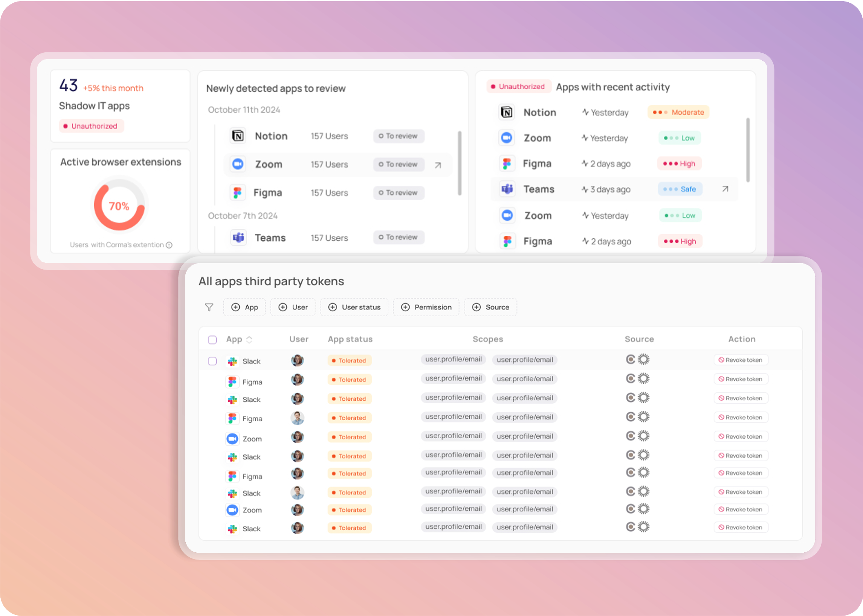Viewport: 863px width, 616px height.
Task: Sort table by the App column arrows
Action: pos(249,340)
